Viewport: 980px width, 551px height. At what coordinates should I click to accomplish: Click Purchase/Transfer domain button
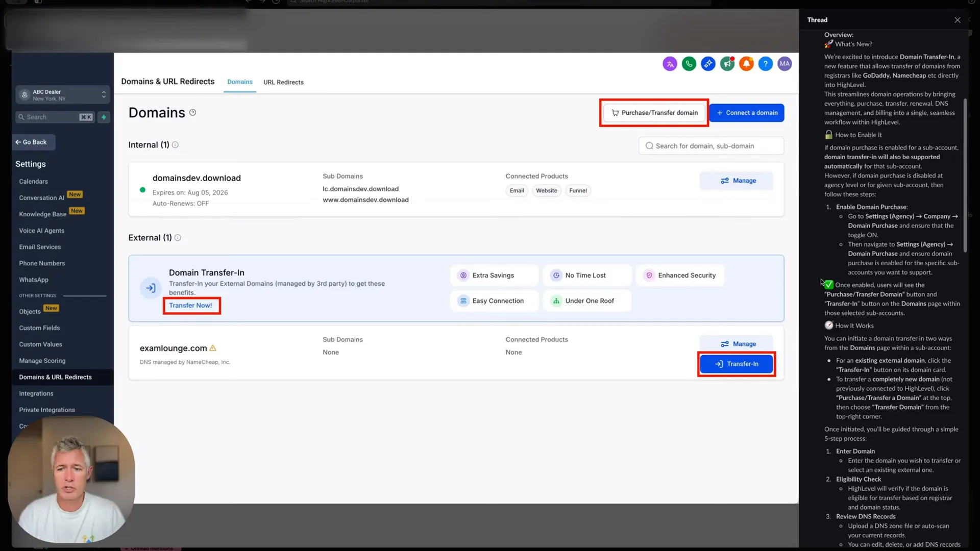pyautogui.click(x=654, y=113)
